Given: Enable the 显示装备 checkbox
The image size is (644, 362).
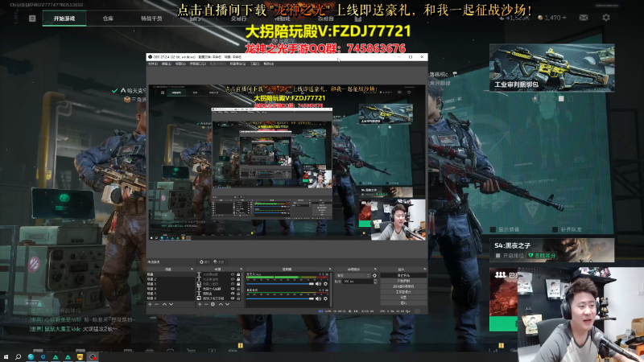Looking at the screenshot, I should [493, 229].
